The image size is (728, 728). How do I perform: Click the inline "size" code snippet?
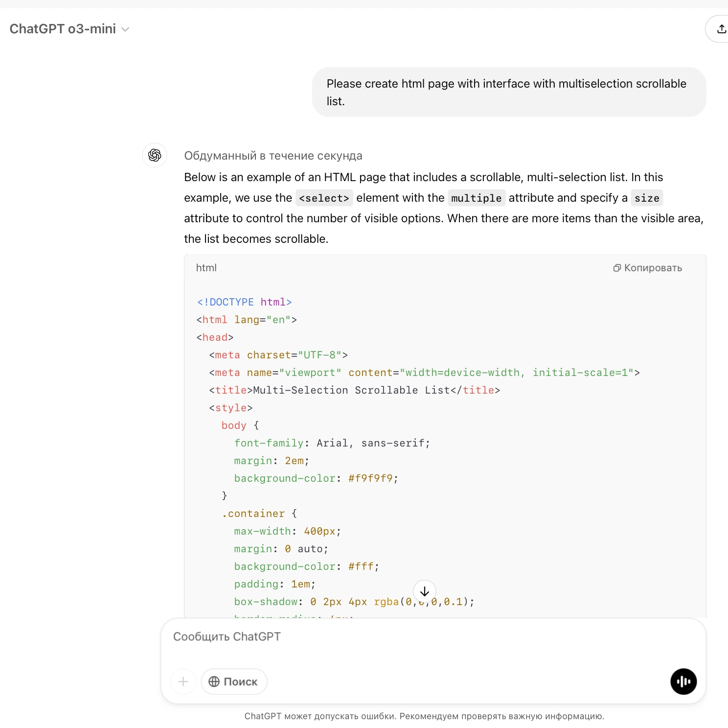(646, 198)
